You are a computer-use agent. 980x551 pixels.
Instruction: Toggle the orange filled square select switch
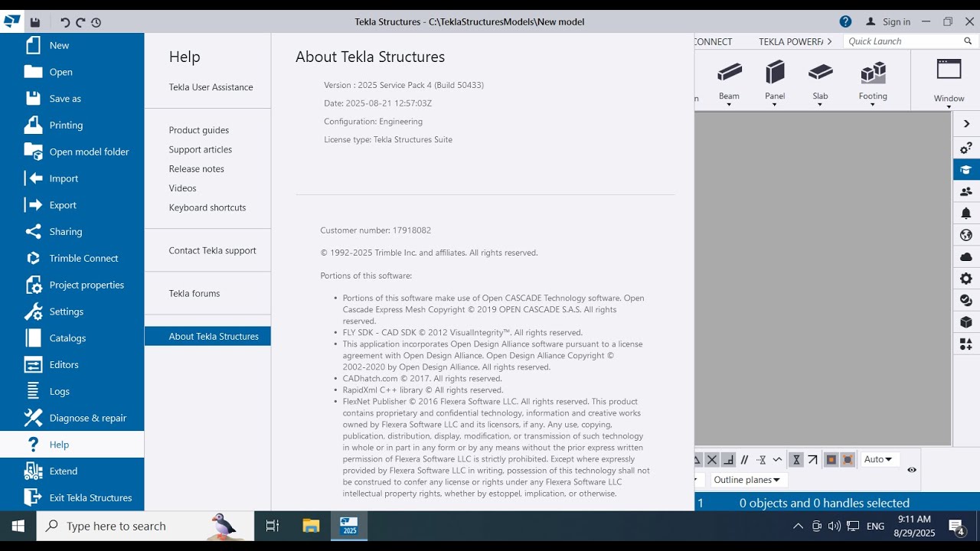pyautogui.click(x=831, y=460)
